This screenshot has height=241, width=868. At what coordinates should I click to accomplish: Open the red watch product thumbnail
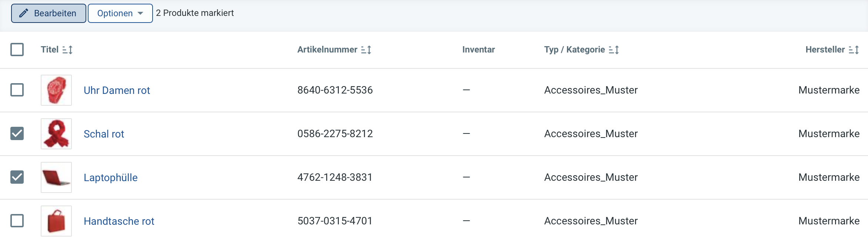pos(56,90)
